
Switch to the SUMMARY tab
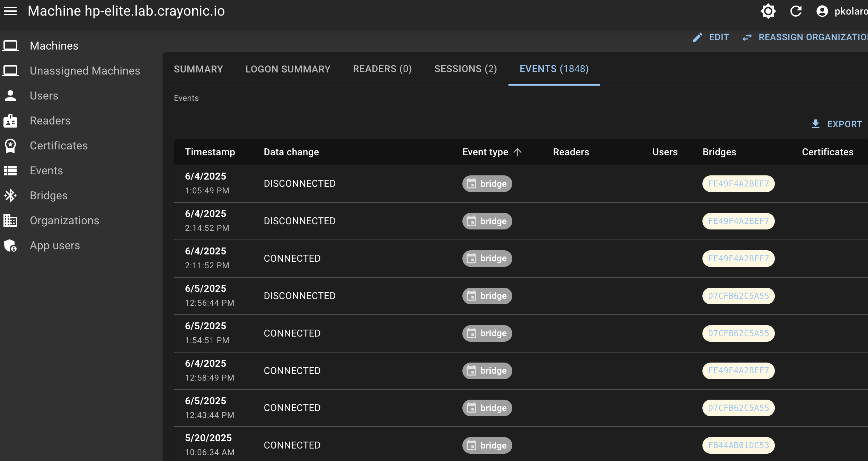tap(198, 69)
